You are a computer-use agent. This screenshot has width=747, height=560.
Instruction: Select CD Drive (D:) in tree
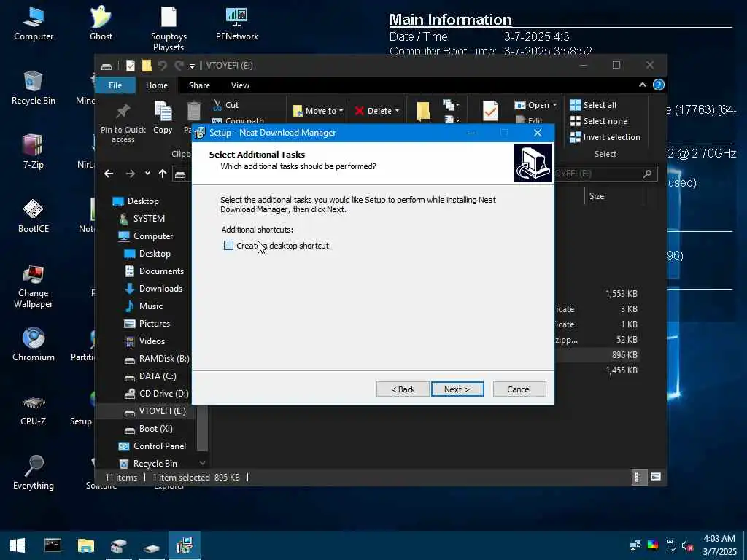(156, 394)
